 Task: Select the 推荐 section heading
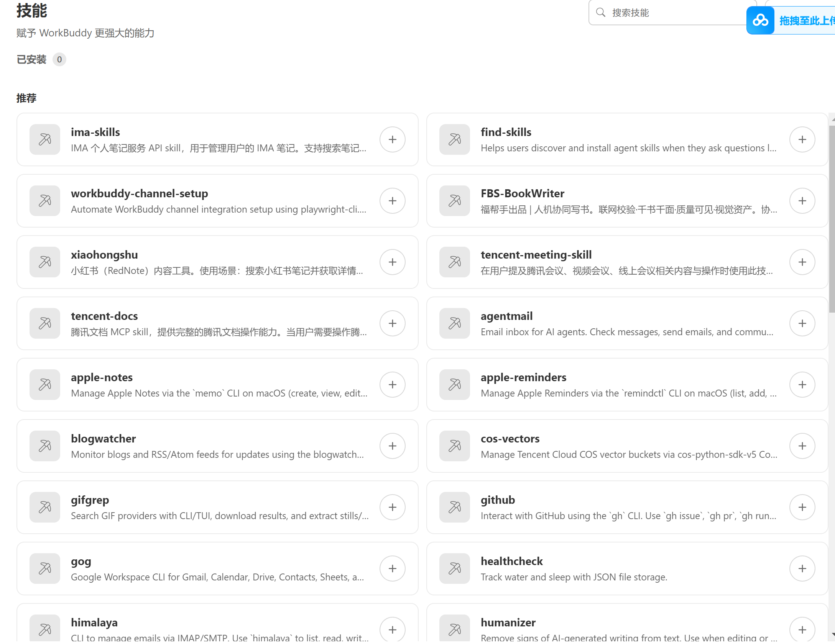coord(26,98)
